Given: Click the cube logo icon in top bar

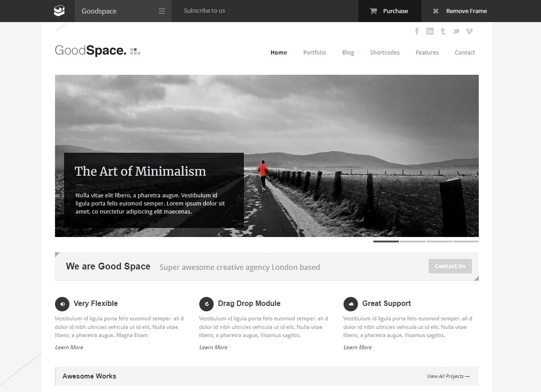Looking at the screenshot, I should tap(59, 11).
